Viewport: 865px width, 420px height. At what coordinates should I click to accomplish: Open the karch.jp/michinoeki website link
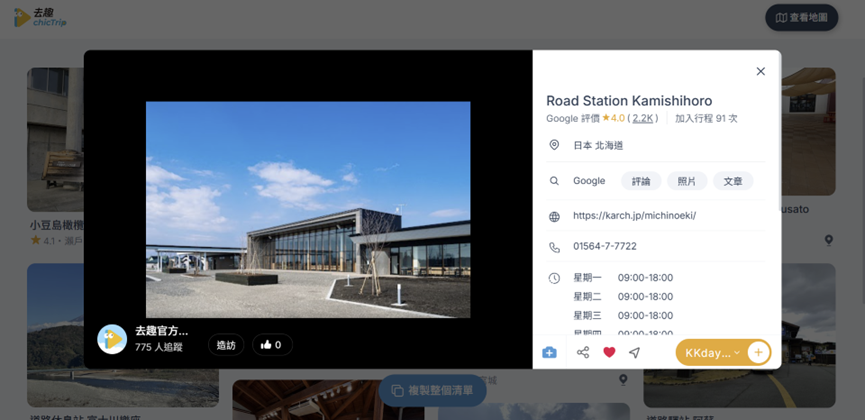[634, 215]
